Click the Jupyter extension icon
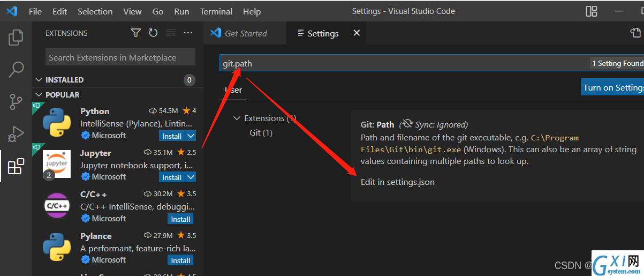This screenshot has width=644, height=276. click(57, 164)
